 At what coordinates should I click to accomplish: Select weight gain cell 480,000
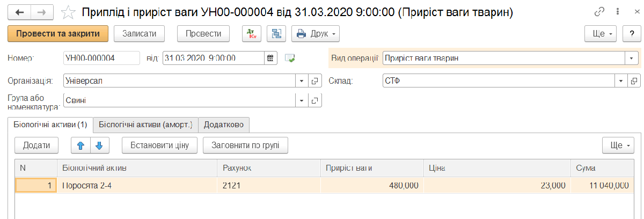pos(372,185)
